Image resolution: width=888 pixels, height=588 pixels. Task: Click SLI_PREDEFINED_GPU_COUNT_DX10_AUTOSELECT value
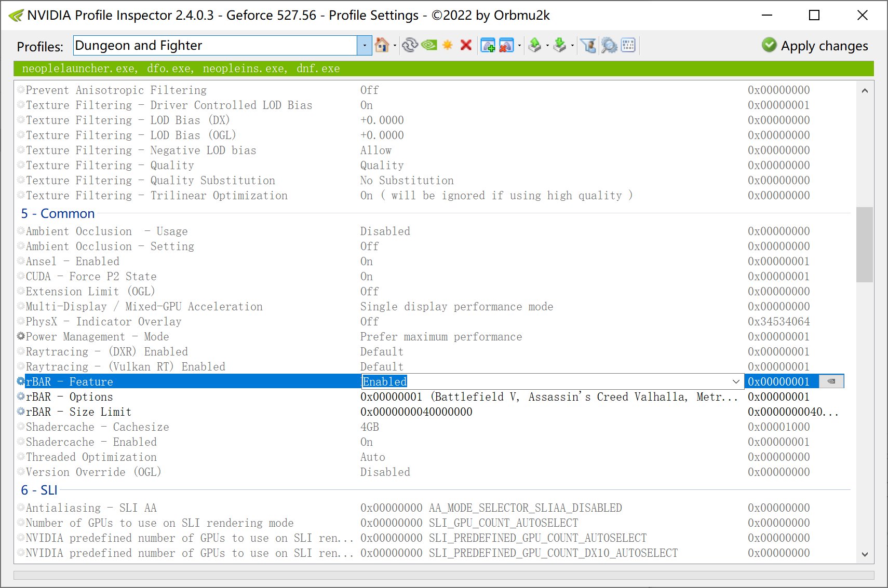(519, 553)
